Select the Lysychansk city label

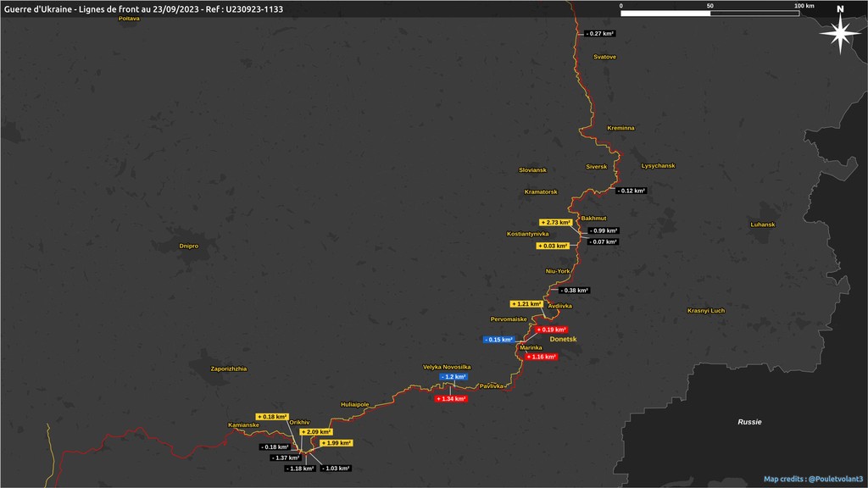[x=658, y=165]
